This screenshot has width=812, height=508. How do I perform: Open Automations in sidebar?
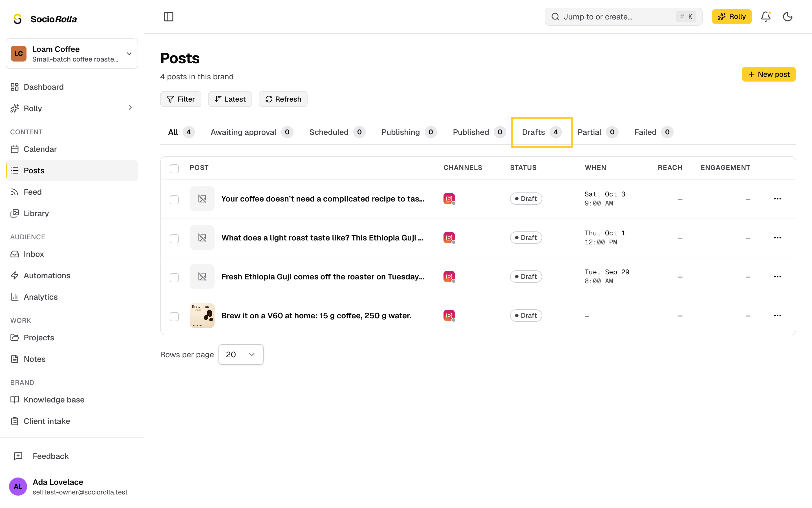pos(72,275)
